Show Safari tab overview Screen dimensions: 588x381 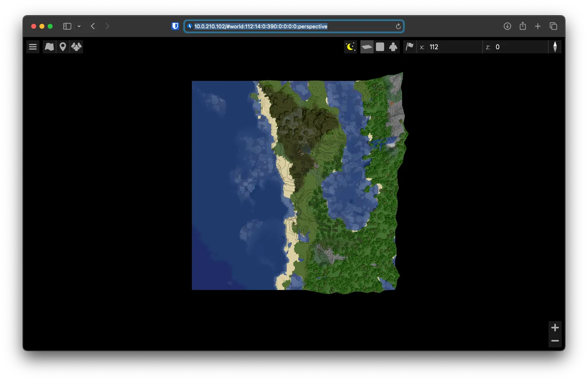tap(553, 26)
